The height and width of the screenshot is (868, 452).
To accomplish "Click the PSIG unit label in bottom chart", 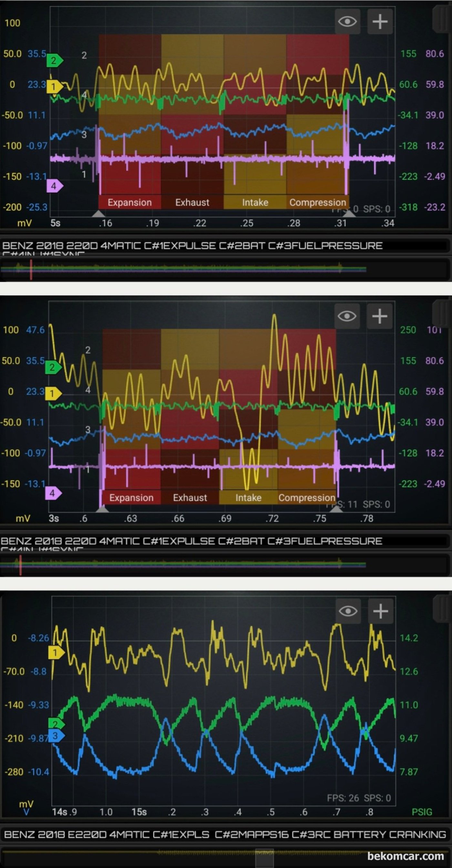I will tap(422, 812).
